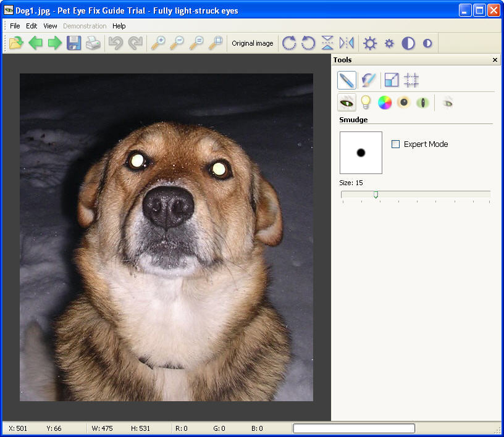Pick the resize image tool
This screenshot has width=504, height=437.
coord(392,80)
